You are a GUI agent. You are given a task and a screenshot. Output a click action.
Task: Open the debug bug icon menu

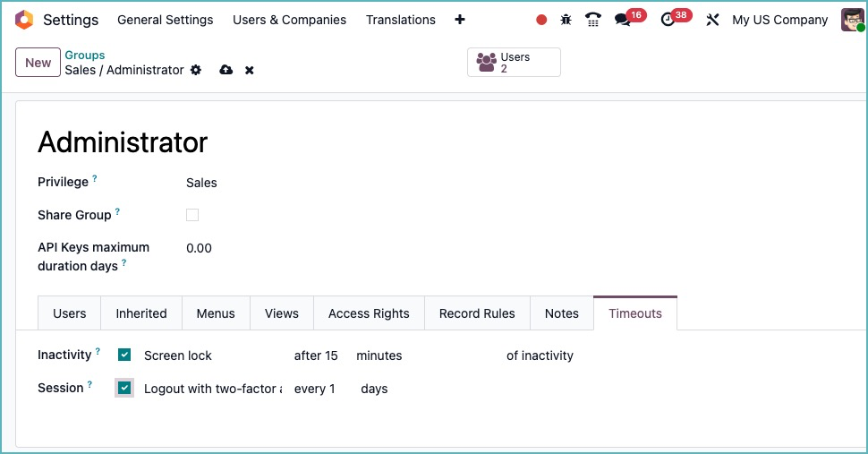566,20
